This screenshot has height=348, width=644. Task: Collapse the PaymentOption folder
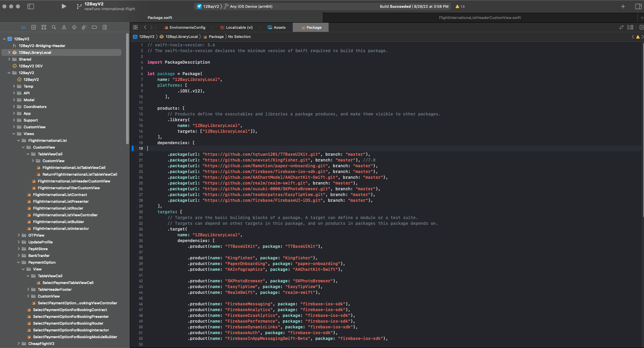click(x=19, y=262)
